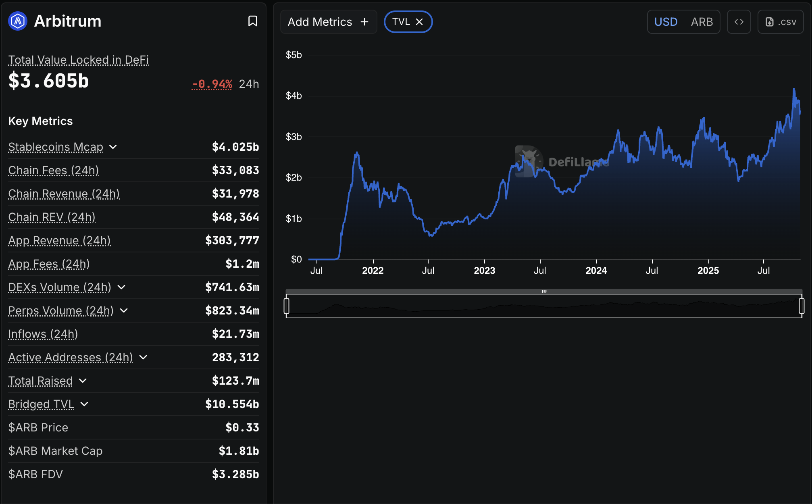The width and height of the screenshot is (812, 504).
Task: Switch chart denomination to ARB
Action: tap(702, 22)
